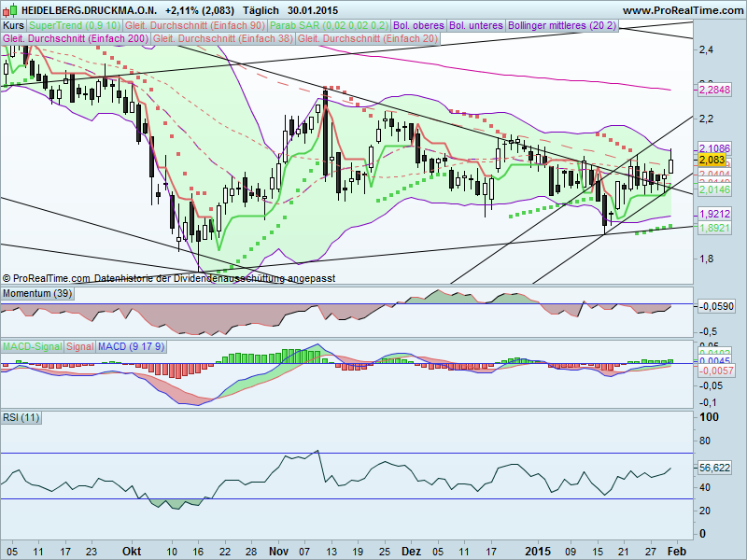Click the 1,8 price axis label
Image resolution: width=747 pixels, height=560 pixels.
[x=706, y=259]
